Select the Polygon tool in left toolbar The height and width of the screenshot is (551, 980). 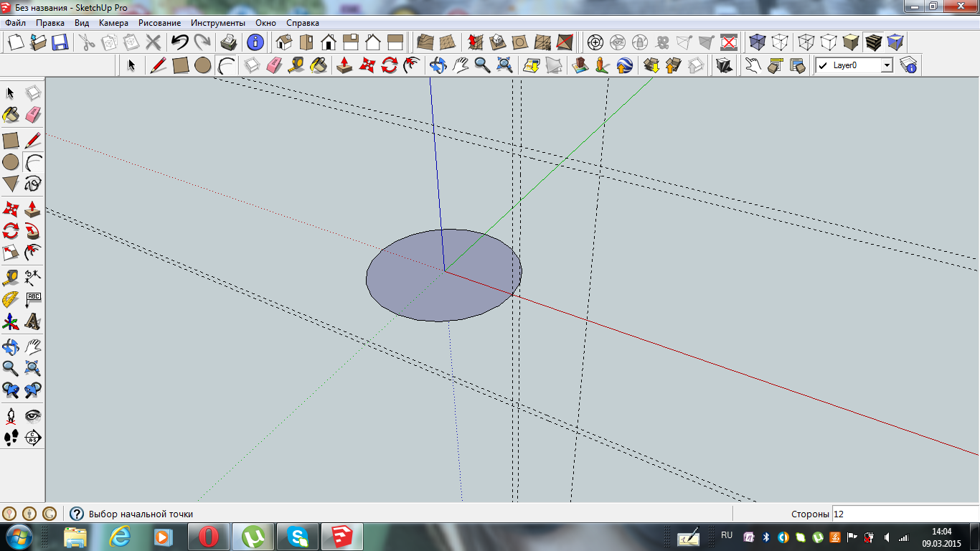[x=11, y=184]
